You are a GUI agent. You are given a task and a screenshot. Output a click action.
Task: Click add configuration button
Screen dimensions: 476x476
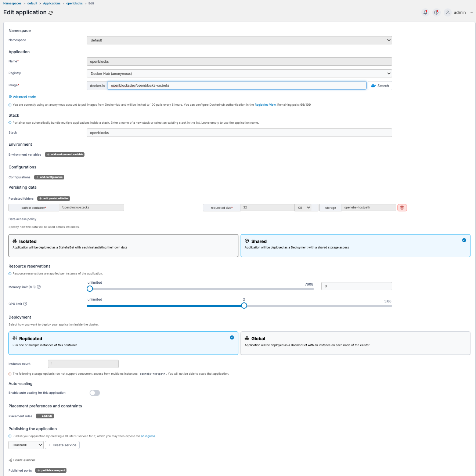[49, 177]
